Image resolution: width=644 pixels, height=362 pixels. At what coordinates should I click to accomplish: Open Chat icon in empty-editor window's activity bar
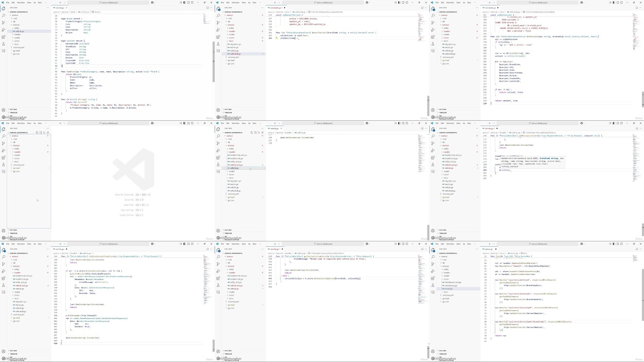click(x=4, y=172)
